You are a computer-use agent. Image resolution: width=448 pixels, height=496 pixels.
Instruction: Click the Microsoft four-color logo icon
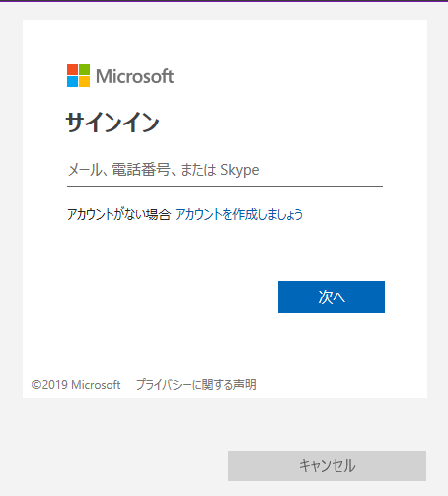[78, 75]
